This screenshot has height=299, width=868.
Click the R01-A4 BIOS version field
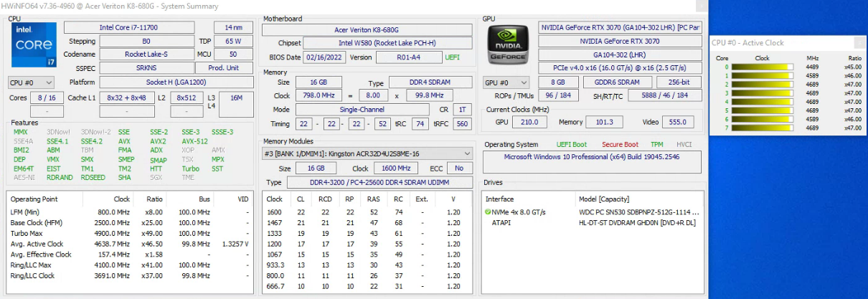[410, 57]
